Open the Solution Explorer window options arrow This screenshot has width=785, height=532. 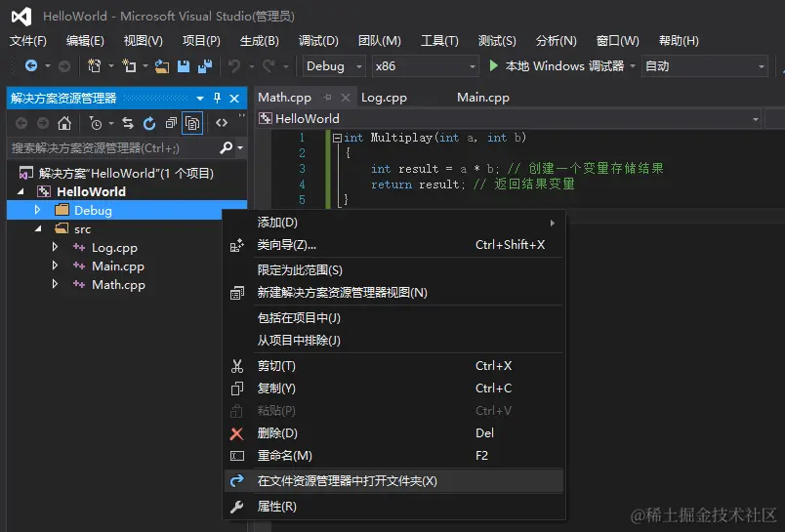tap(200, 98)
